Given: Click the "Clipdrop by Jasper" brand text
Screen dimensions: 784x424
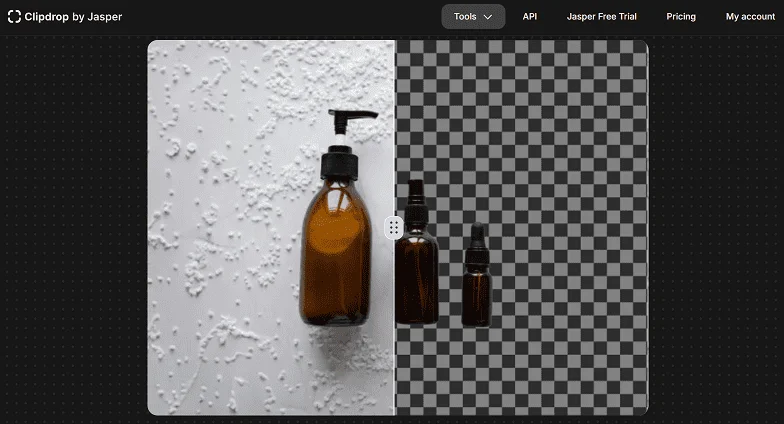Looking at the screenshot, I should tap(72, 17).
